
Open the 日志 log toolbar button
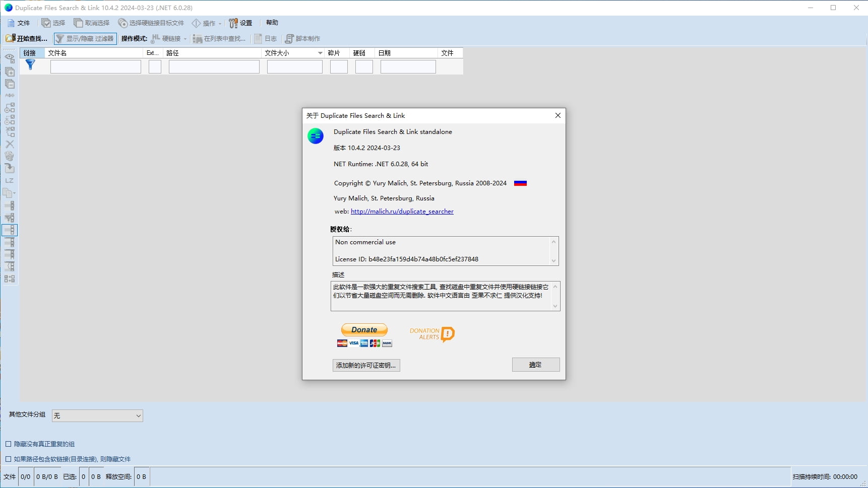point(266,38)
